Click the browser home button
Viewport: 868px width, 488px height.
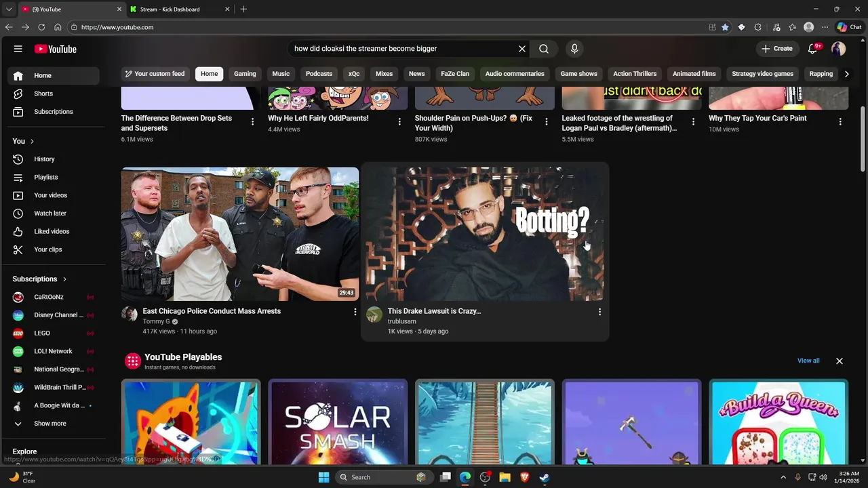(58, 27)
